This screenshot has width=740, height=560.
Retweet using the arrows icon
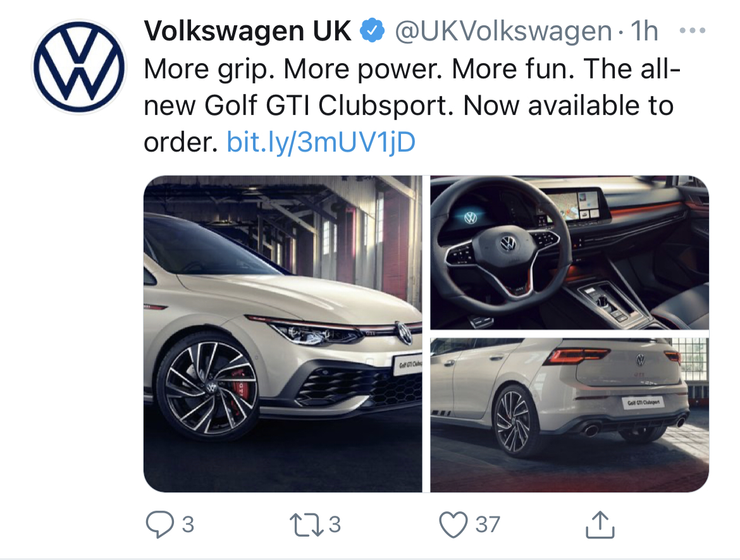pyautogui.click(x=307, y=525)
